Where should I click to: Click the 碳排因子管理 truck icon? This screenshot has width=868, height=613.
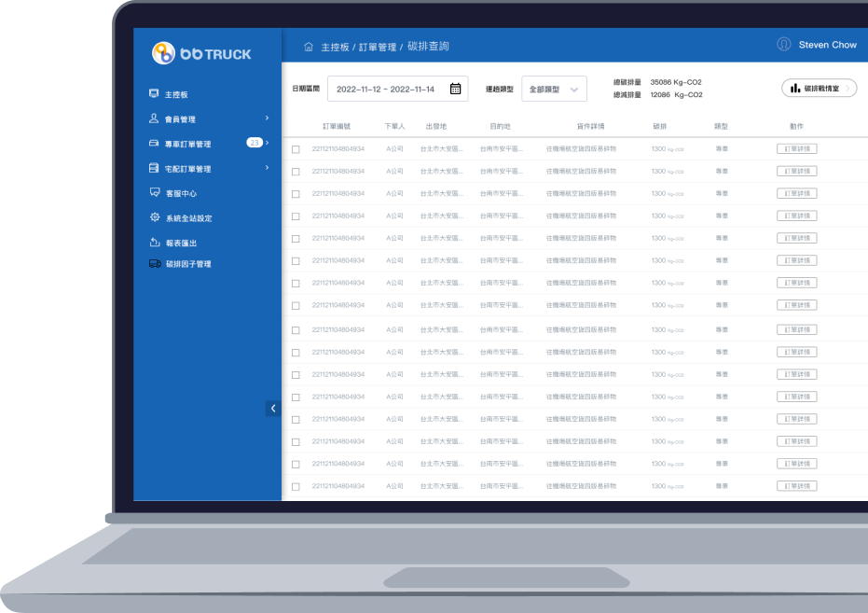click(x=155, y=264)
